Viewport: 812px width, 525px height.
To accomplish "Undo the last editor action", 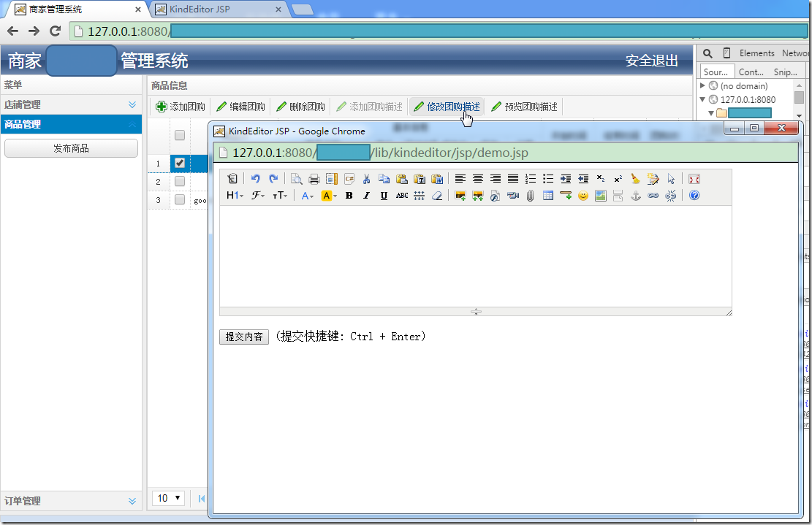I will pyautogui.click(x=255, y=179).
